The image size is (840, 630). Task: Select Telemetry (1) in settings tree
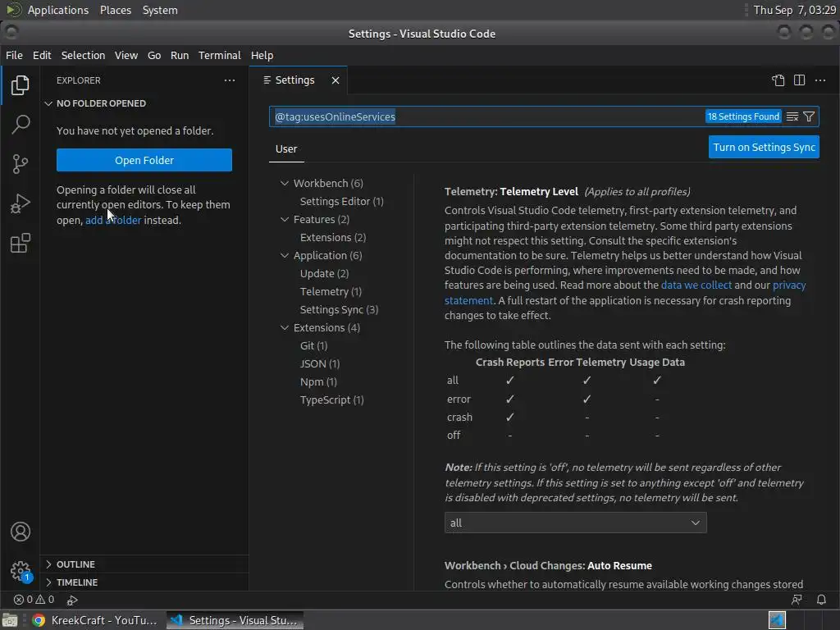(331, 291)
